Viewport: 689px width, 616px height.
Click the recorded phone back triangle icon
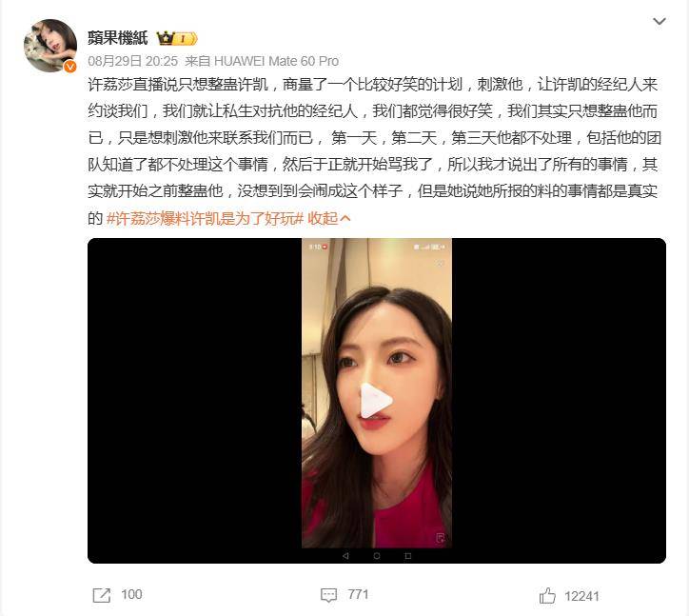click(x=345, y=556)
